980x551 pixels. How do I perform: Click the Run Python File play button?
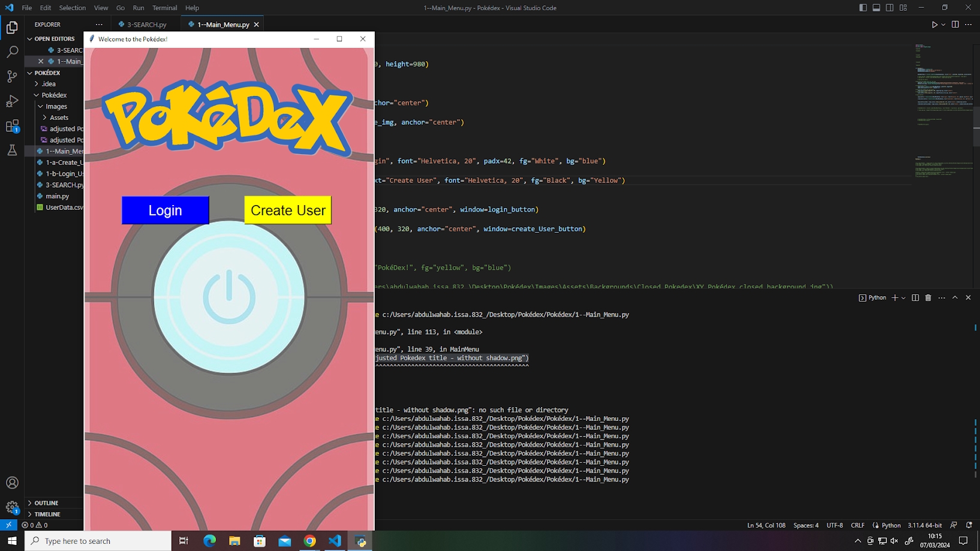(934, 25)
